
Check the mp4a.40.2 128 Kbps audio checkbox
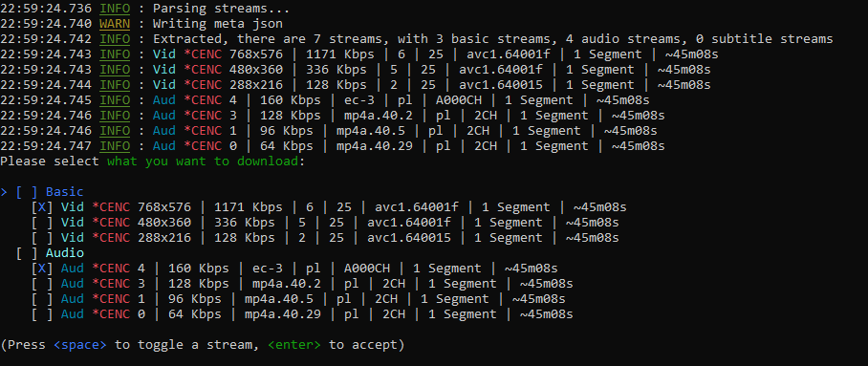(x=42, y=284)
